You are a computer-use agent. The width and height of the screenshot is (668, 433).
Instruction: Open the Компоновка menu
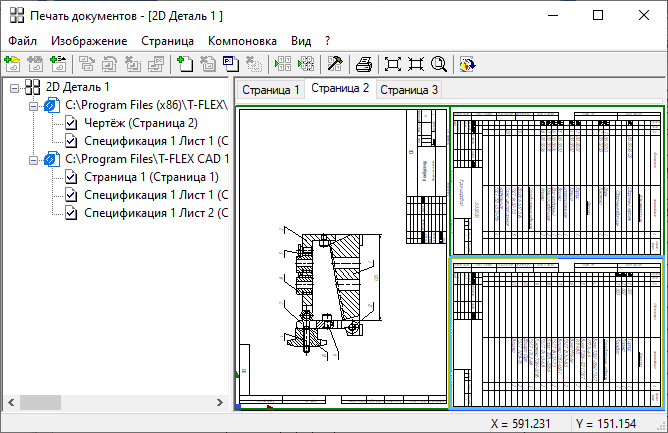(x=242, y=41)
